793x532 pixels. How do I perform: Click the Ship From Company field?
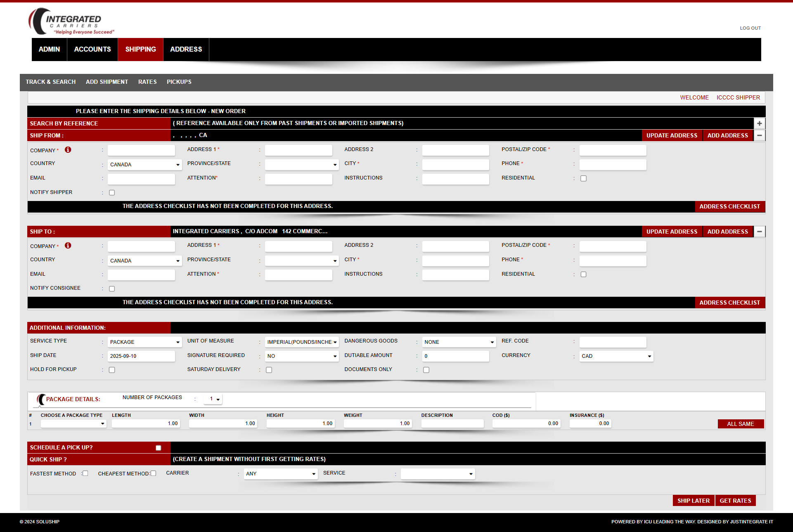point(141,150)
